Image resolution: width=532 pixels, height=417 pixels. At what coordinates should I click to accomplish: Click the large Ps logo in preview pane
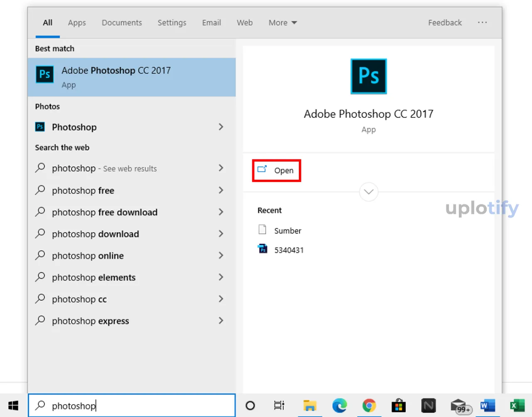tap(369, 76)
